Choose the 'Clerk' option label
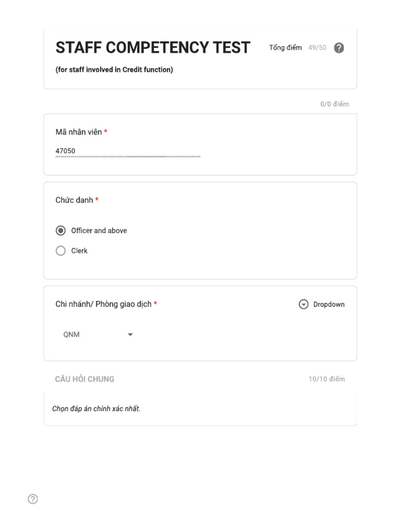The width and height of the screenshot is (399, 532). tap(79, 250)
